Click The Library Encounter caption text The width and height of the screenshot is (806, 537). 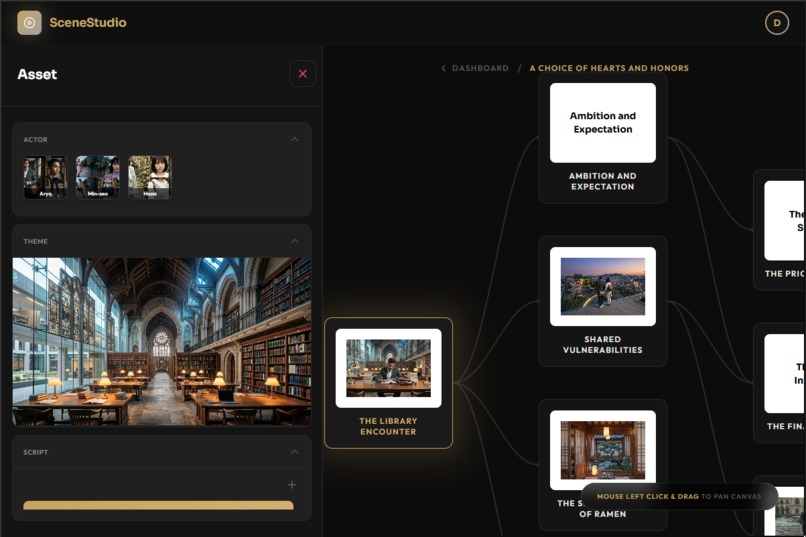[389, 426]
